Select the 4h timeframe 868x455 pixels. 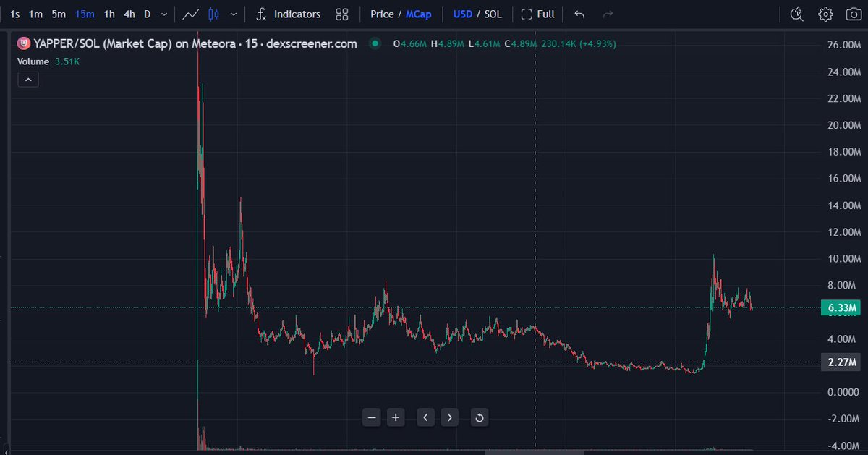coord(129,14)
